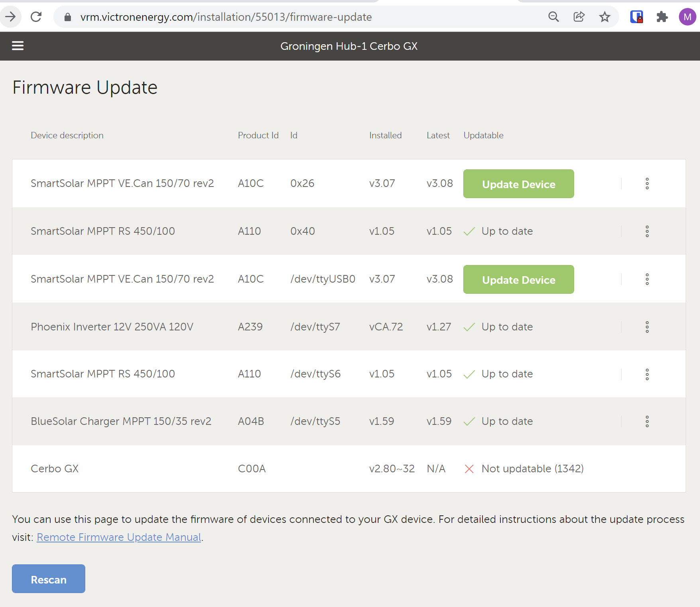Open the Remote Firmware Update Manual link
This screenshot has height=607, width=700.
point(118,537)
